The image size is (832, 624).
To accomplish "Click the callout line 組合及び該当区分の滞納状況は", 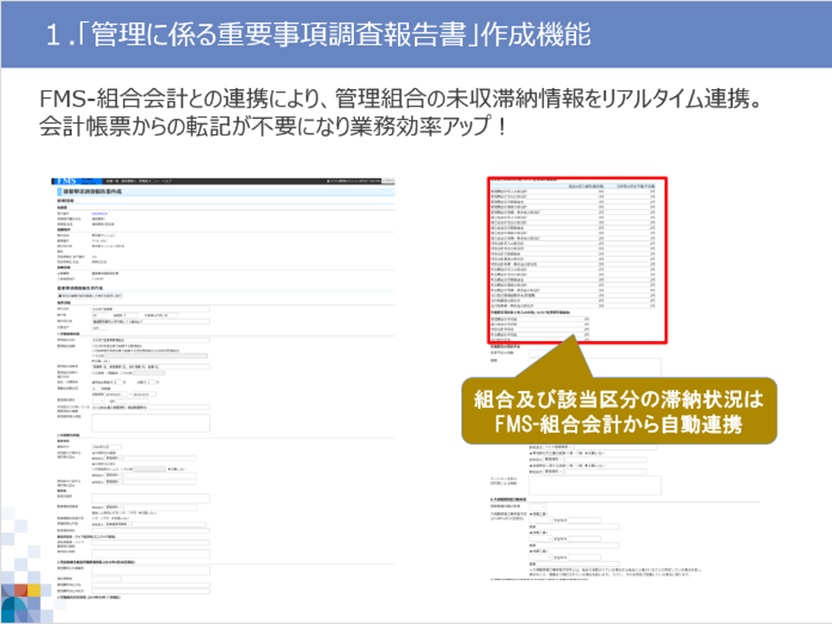I will 619,399.
